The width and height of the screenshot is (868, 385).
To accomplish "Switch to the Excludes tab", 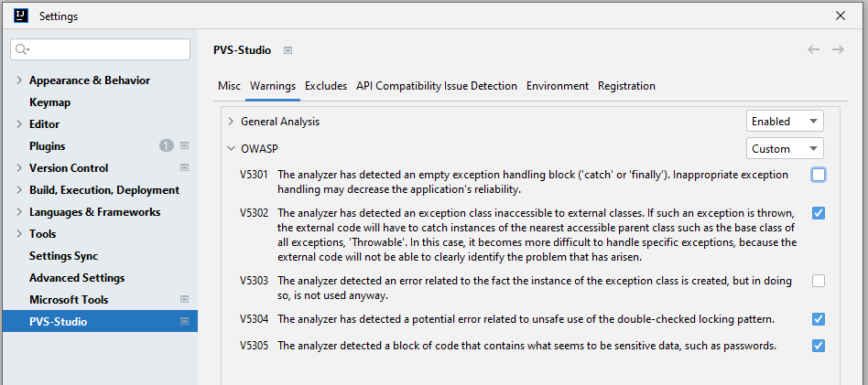I will 326,86.
